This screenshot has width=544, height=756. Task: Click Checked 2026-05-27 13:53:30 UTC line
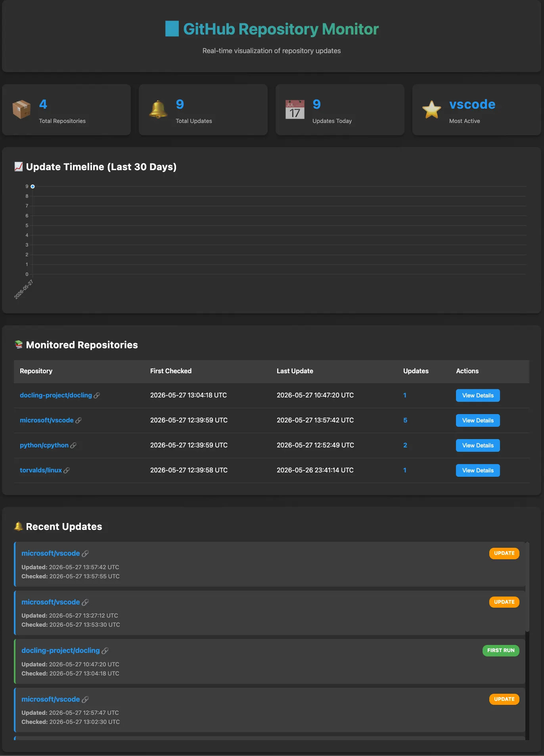pyautogui.click(x=71, y=625)
